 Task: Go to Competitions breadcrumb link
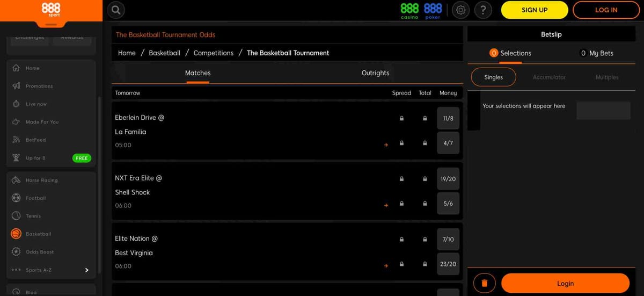coord(214,53)
